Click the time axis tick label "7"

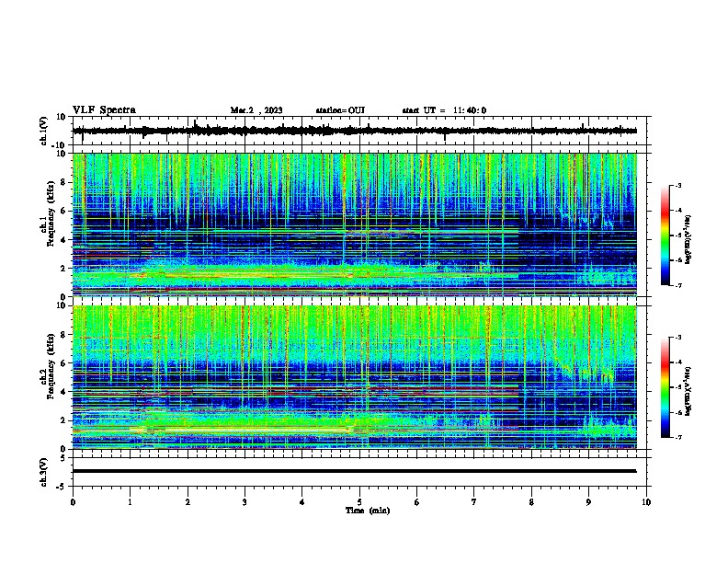click(x=474, y=501)
